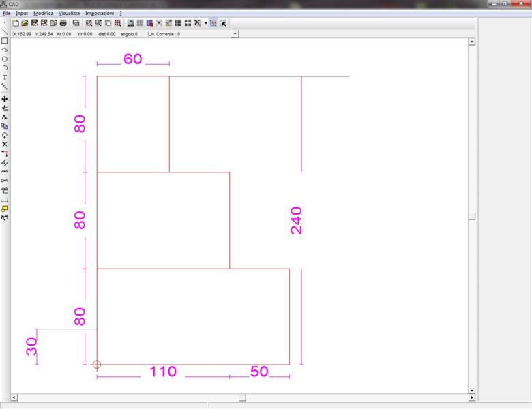Viewport: 532px width, 409px height.
Task: Select the Rotate tool
Action: (x=4, y=136)
